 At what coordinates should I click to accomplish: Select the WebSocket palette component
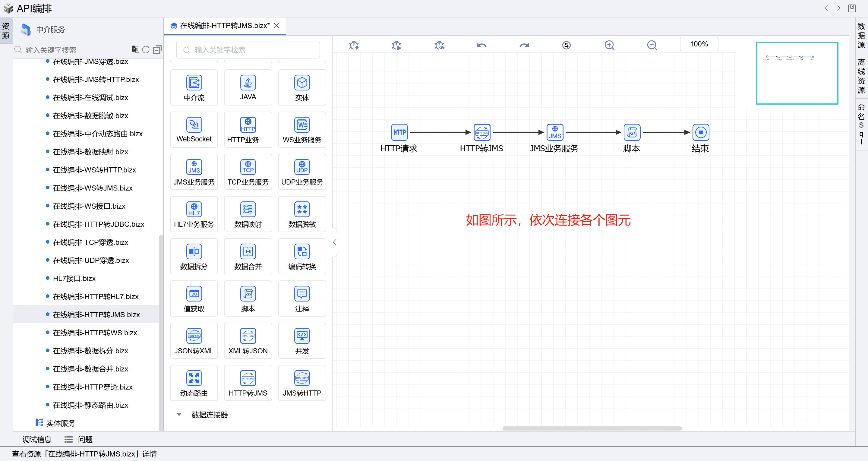click(x=194, y=130)
